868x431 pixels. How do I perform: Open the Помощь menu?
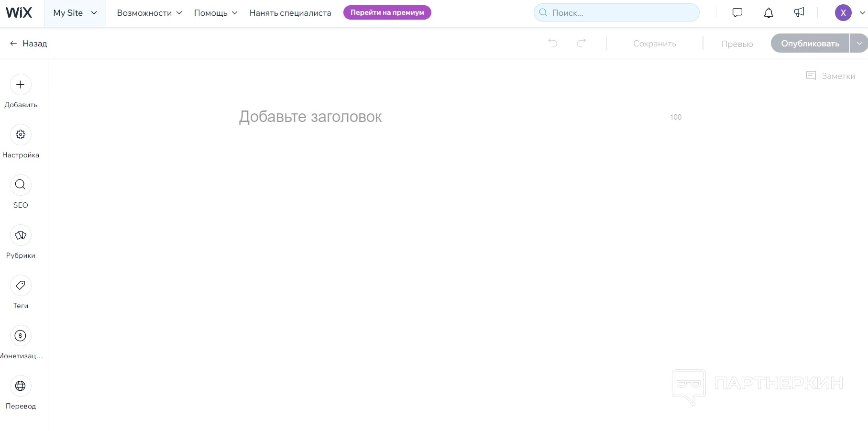coord(215,13)
